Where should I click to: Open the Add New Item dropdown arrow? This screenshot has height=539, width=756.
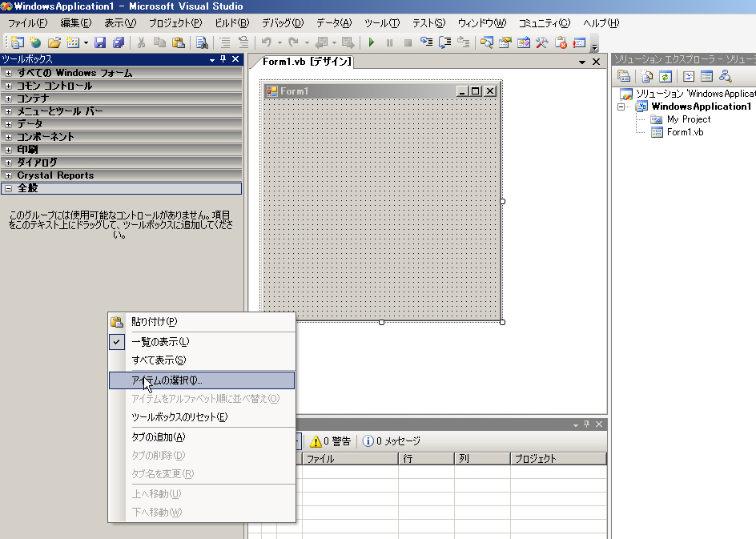[x=86, y=42]
